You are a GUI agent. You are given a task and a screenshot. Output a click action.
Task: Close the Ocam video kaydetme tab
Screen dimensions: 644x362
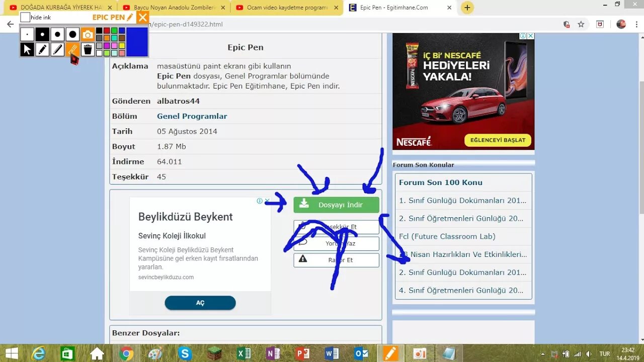pyautogui.click(x=337, y=8)
